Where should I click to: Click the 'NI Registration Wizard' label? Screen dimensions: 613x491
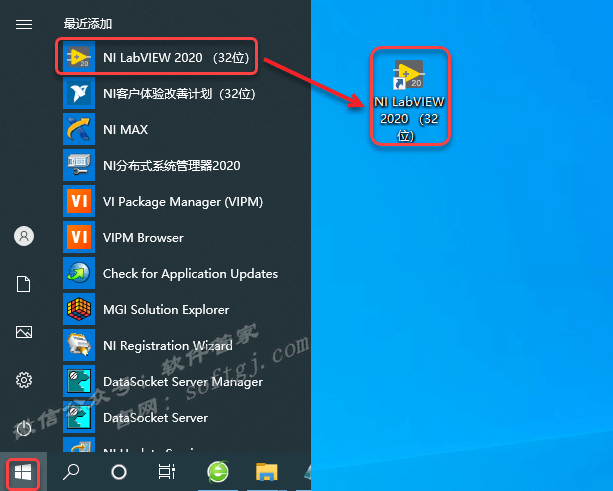(168, 346)
